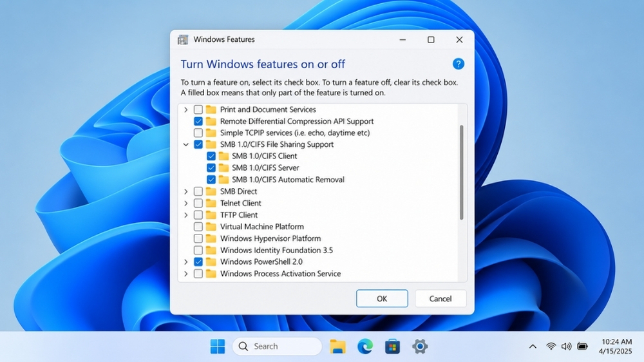
Task: Click the SMB 1.0/CIFS File Sharing Support folder icon
Action: click(x=211, y=144)
